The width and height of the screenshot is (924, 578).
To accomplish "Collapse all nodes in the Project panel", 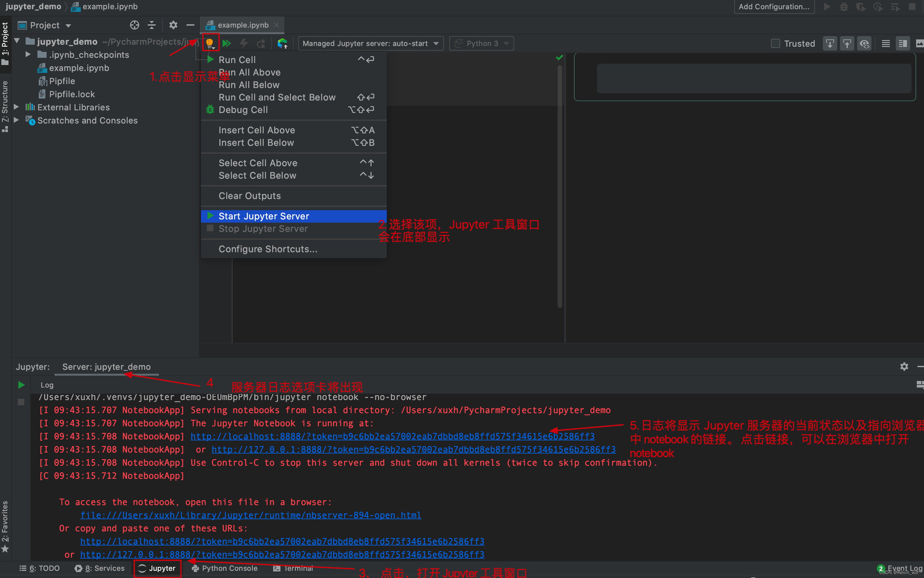I will (152, 25).
